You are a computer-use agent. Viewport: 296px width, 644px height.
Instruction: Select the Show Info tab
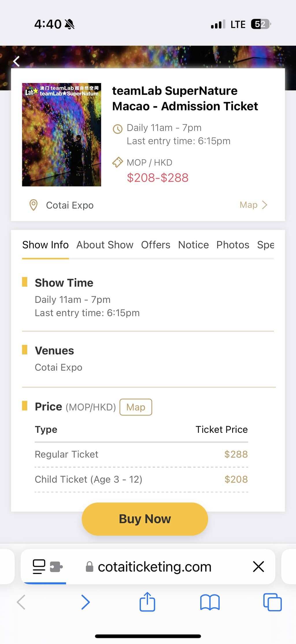coord(45,245)
